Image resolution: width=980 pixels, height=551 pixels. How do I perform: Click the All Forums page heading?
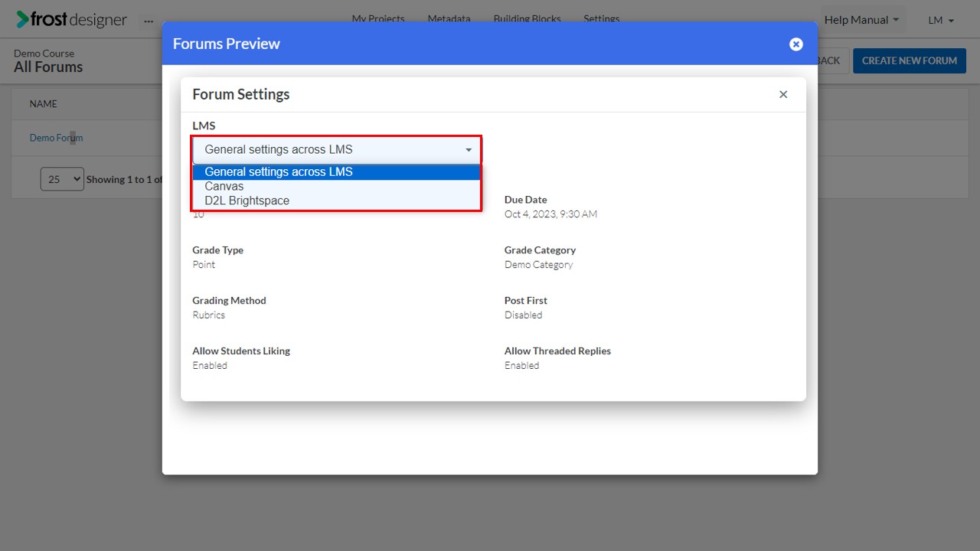[x=48, y=67]
